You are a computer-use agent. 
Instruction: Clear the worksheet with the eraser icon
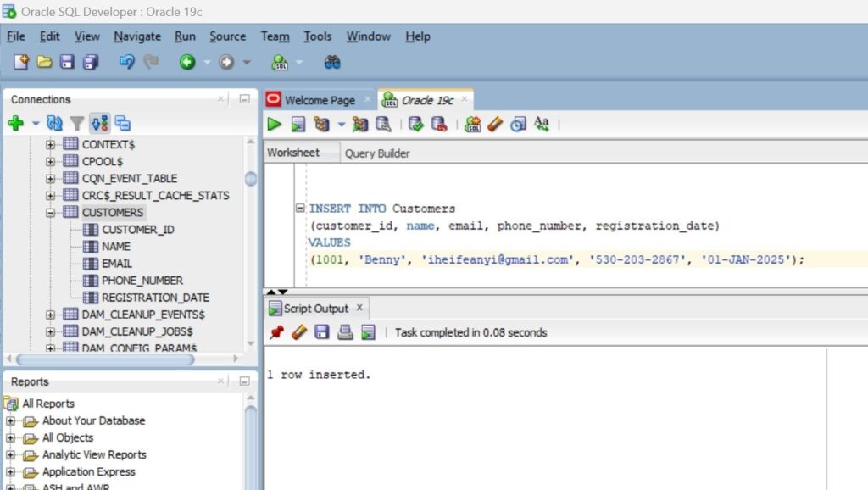[x=495, y=124]
